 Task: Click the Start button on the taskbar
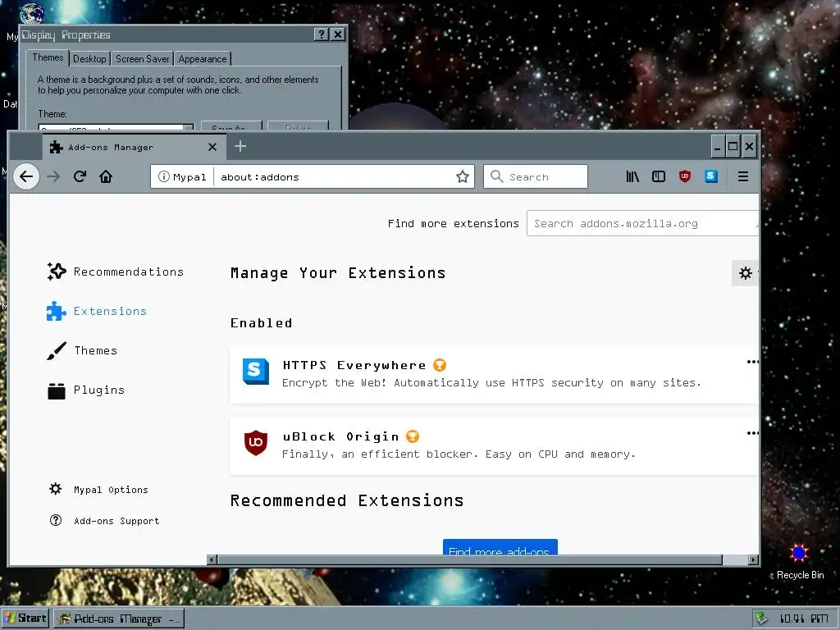[25, 619]
